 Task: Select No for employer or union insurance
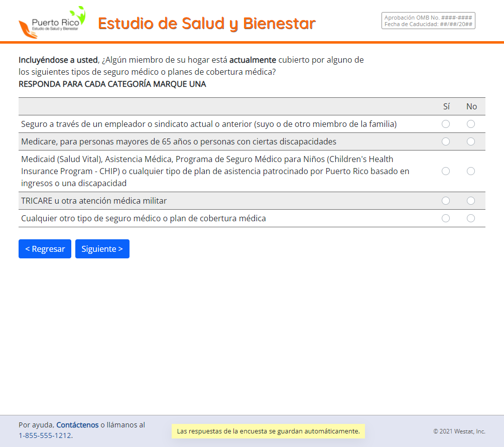pyautogui.click(x=470, y=124)
